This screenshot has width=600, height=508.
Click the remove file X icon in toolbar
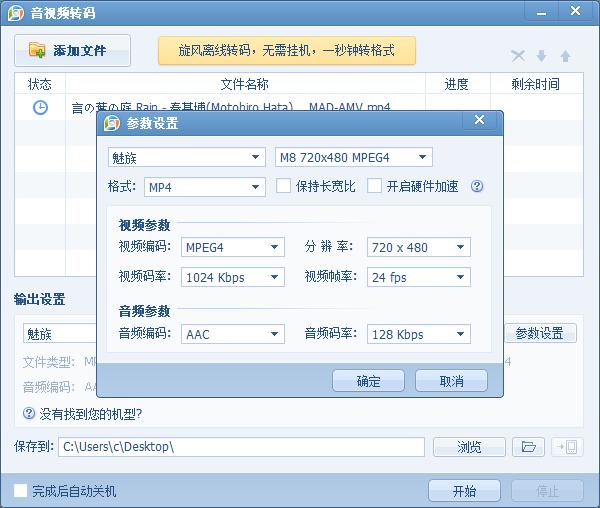point(518,56)
